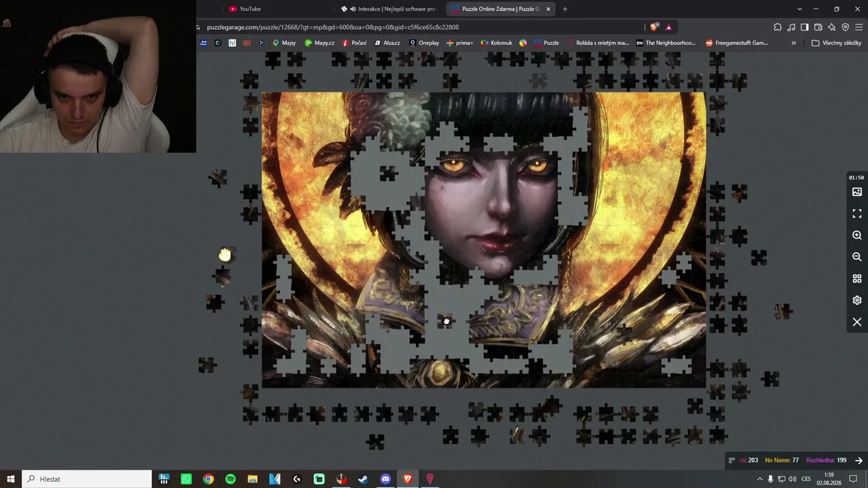Close the Puzzle Online Zdarma tab
868x488 pixels.
click(x=548, y=9)
